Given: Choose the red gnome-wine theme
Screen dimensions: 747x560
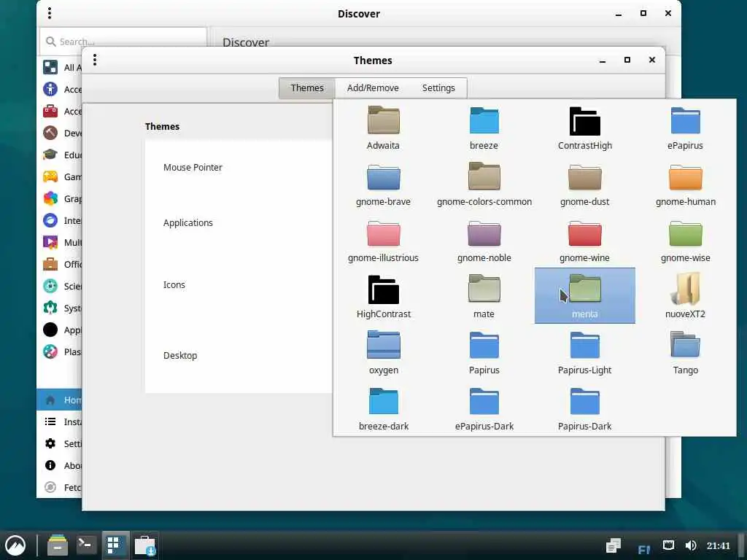Looking at the screenshot, I should (584, 240).
